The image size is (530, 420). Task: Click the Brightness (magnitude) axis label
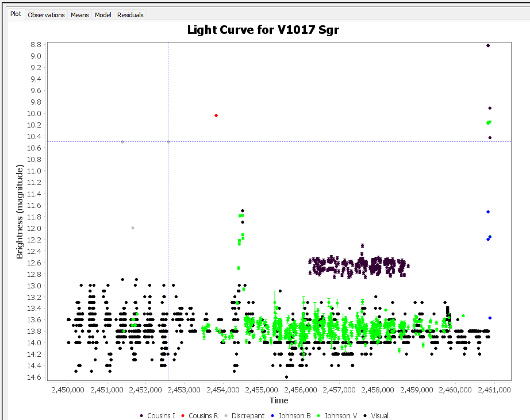pos(20,212)
